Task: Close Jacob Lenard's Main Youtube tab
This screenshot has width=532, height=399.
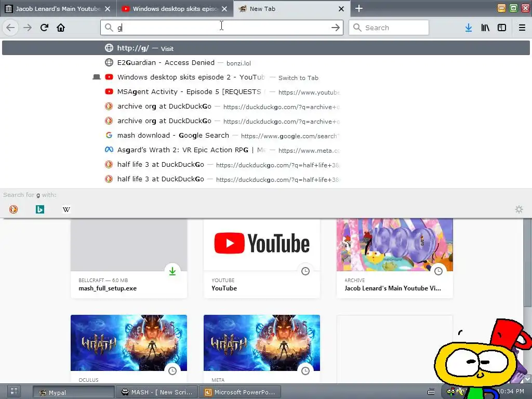Action: click(x=108, y=9)
